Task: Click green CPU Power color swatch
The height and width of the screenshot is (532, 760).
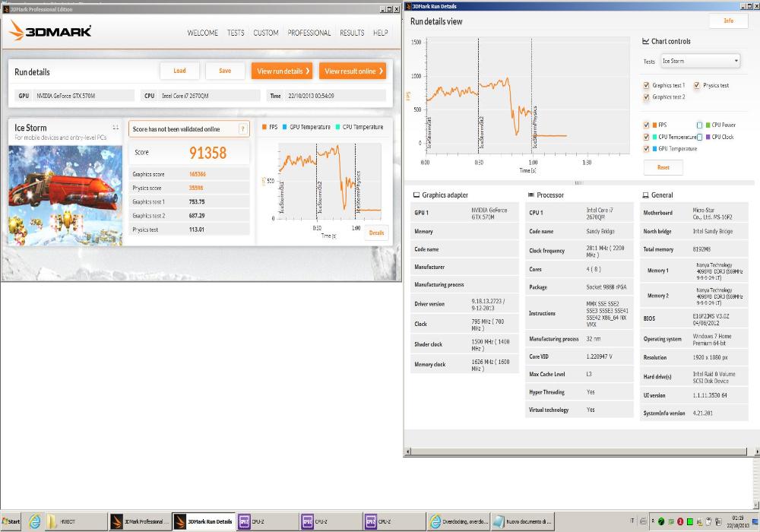Action: (708, 125)
